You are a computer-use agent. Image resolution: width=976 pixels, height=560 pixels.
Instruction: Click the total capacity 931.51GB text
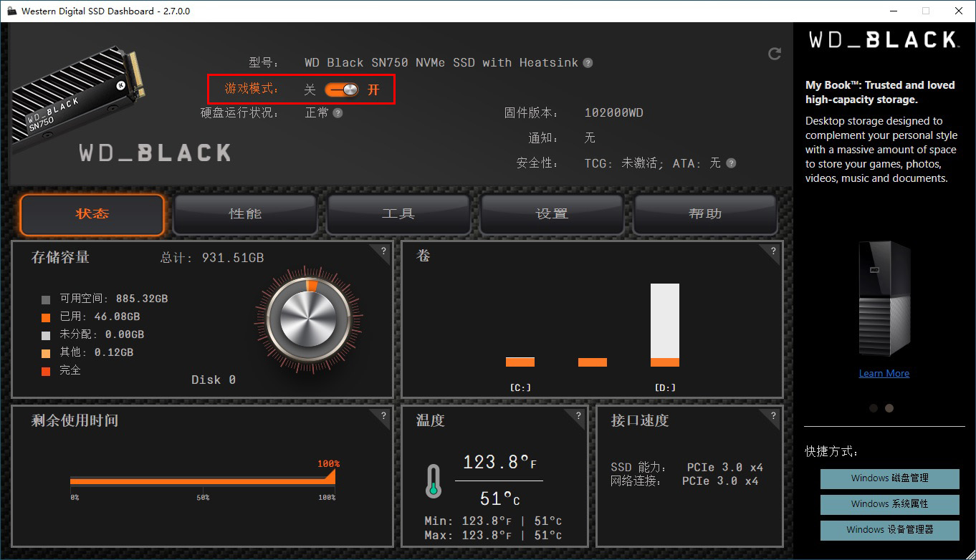click(233, 258)
